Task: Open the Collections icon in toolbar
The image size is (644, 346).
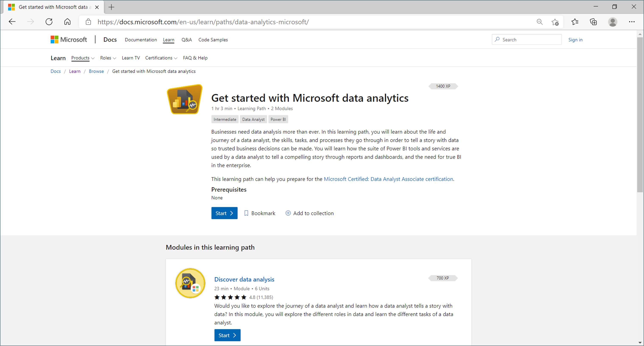Action: (593, 22)
